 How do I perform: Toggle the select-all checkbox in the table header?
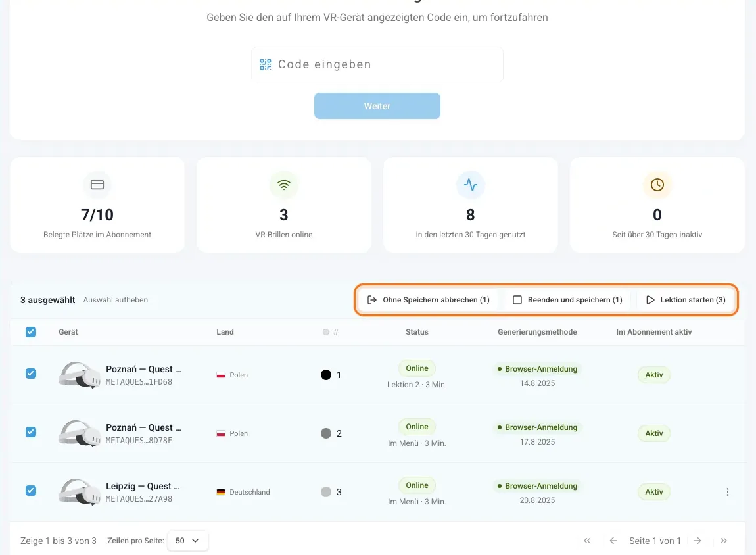(31, 331)
